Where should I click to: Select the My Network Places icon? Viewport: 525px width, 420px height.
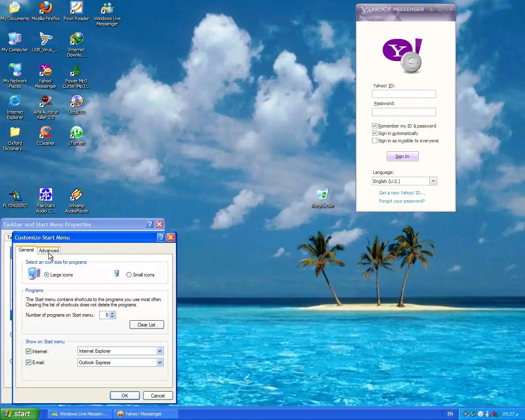(x=15, y=76)
